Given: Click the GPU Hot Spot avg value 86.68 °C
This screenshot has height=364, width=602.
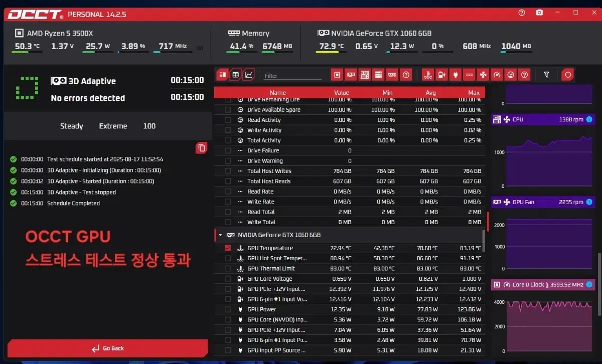Looking at the screenshot, I should point(424,258).
